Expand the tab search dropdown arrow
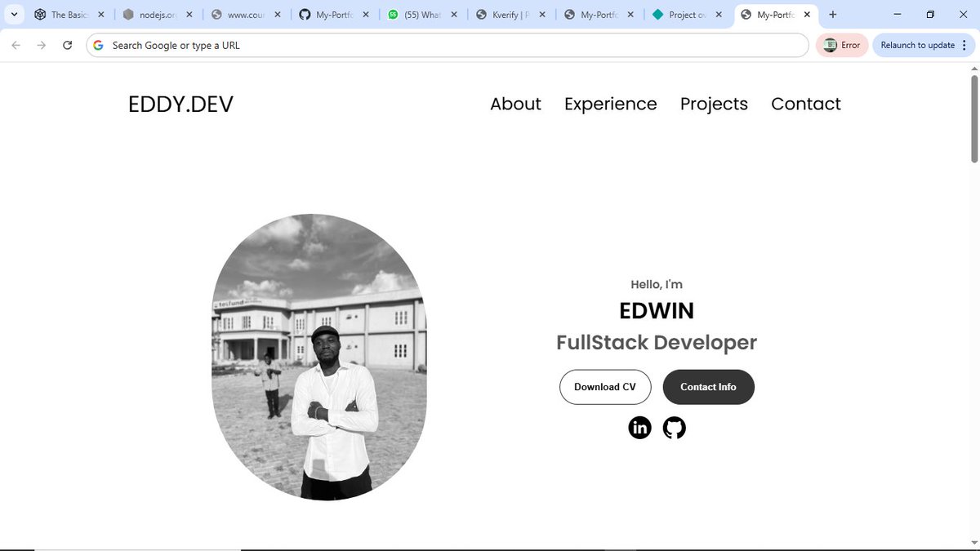This screenshot has height=551, width=980. [x=14, y=15]
